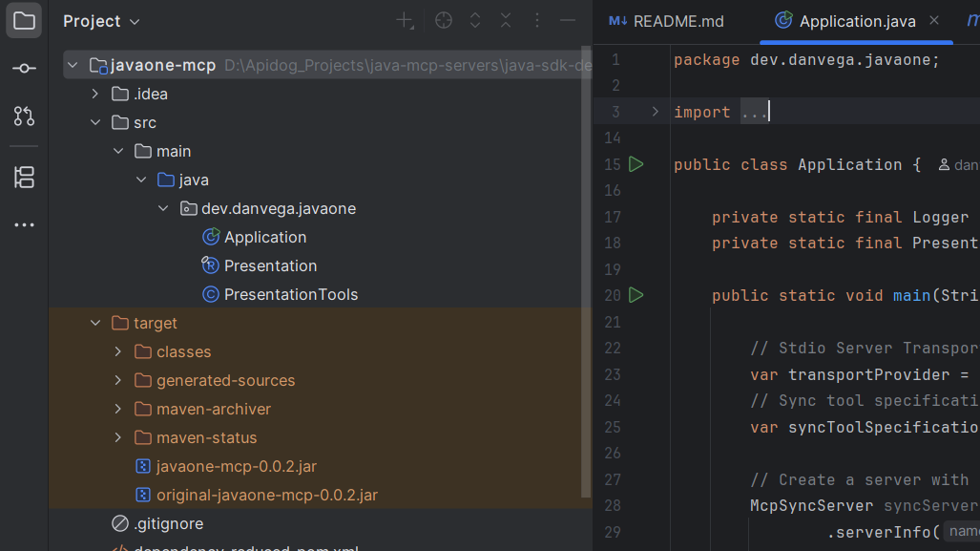Click the Collapse All icon in Project toolbar
The image size is (980, 551).
506,21
